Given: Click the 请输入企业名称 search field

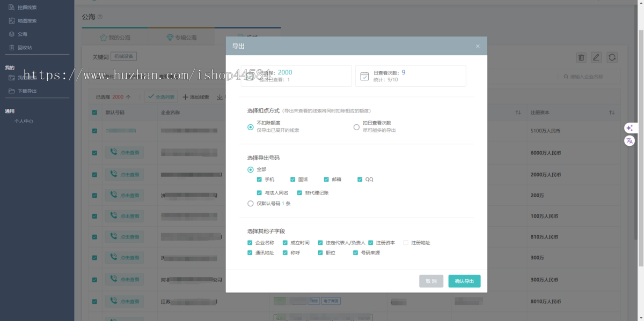Looking at the screenshot, I should (x=589, y=77).
